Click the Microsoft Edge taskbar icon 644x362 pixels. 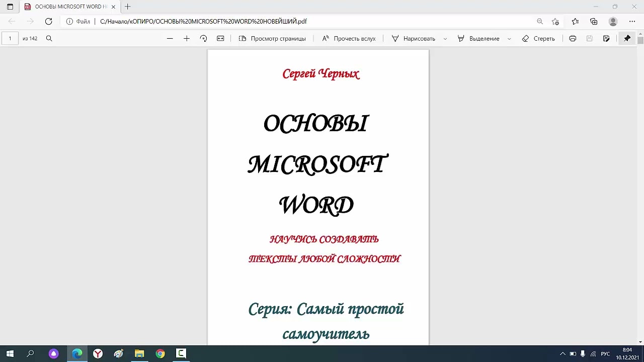coord(77,354)
